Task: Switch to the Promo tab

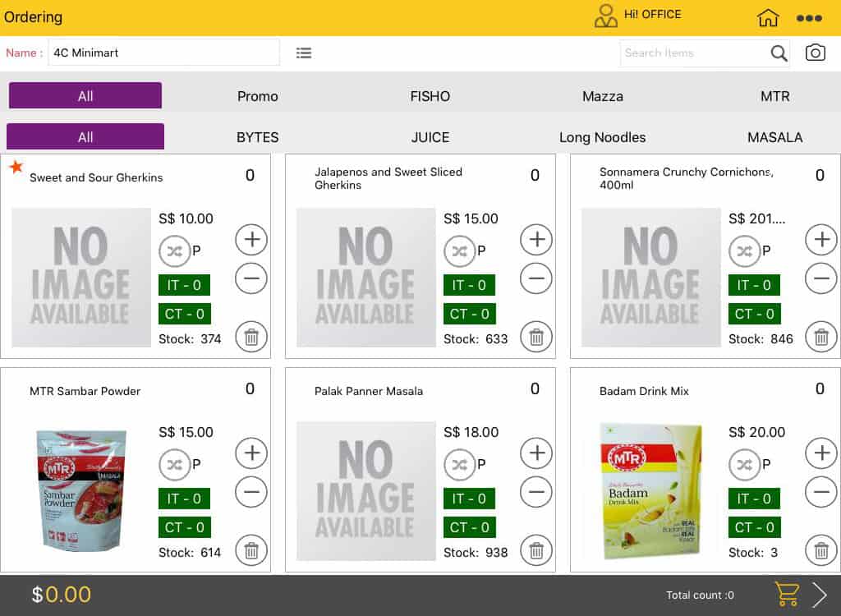Action: [257, 96]
